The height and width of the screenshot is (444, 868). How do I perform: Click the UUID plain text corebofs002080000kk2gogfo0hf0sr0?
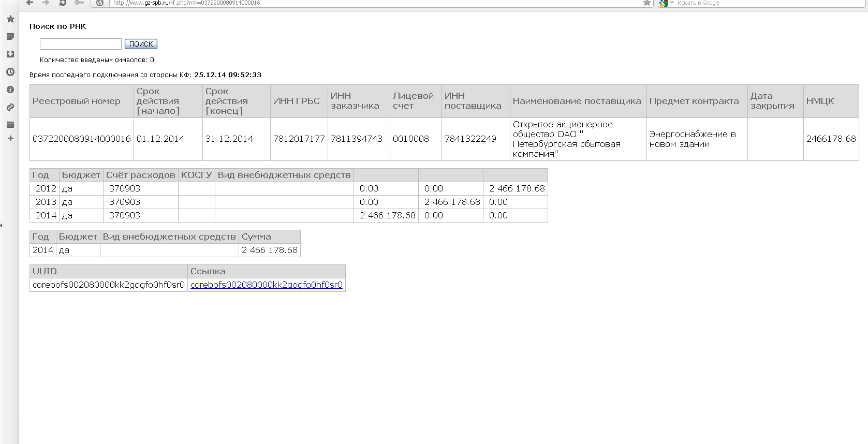tap(109, 285)
